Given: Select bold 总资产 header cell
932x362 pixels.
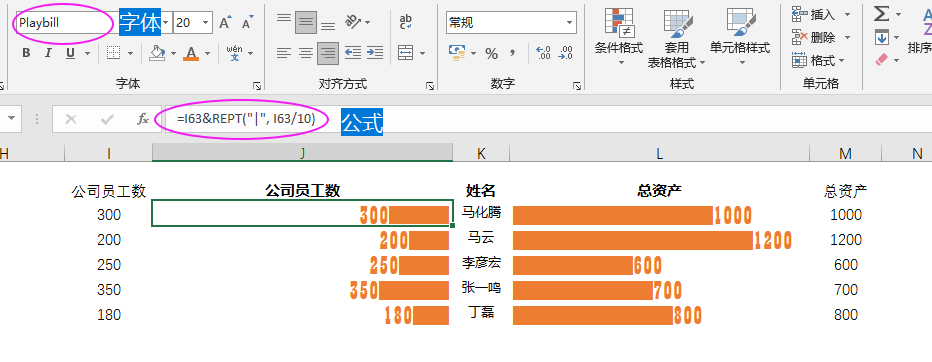Looking at the screenshot, I should coord(659,191).
